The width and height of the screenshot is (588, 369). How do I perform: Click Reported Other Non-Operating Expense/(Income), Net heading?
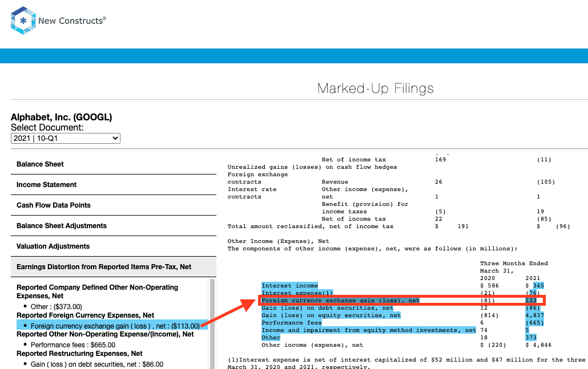point(105,334)
